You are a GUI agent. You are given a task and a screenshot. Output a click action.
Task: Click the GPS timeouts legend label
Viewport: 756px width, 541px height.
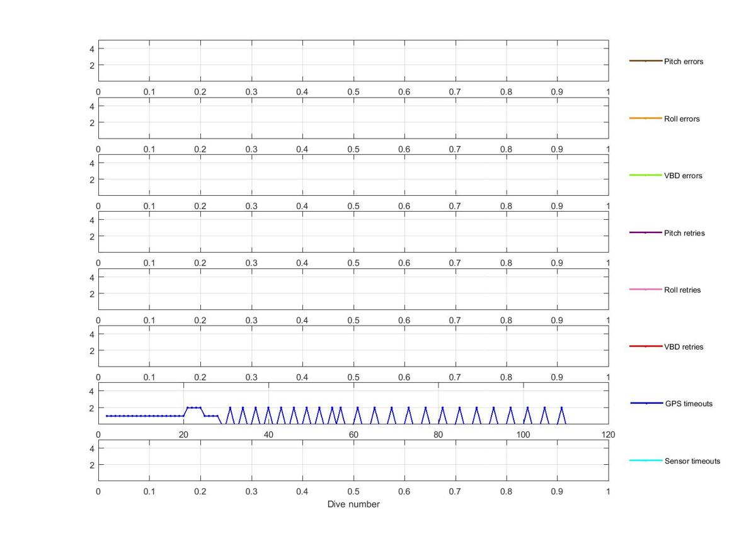click(689, 404)
